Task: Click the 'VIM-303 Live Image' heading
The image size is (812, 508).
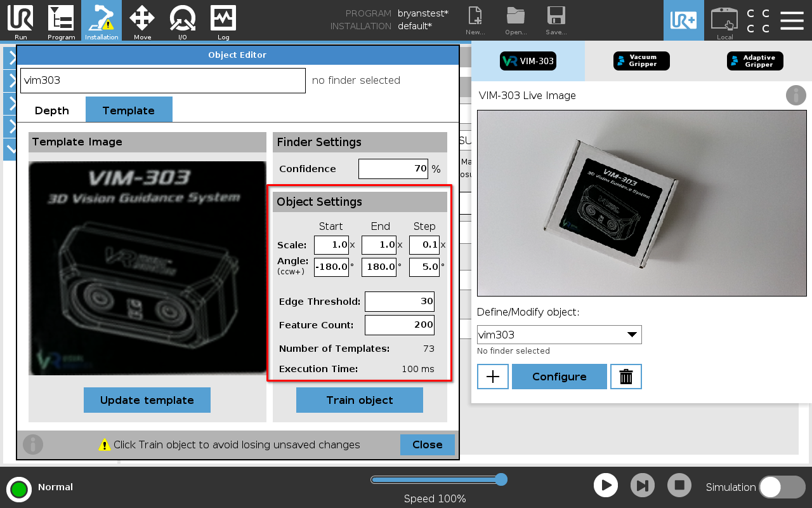Action: (527, 96)
